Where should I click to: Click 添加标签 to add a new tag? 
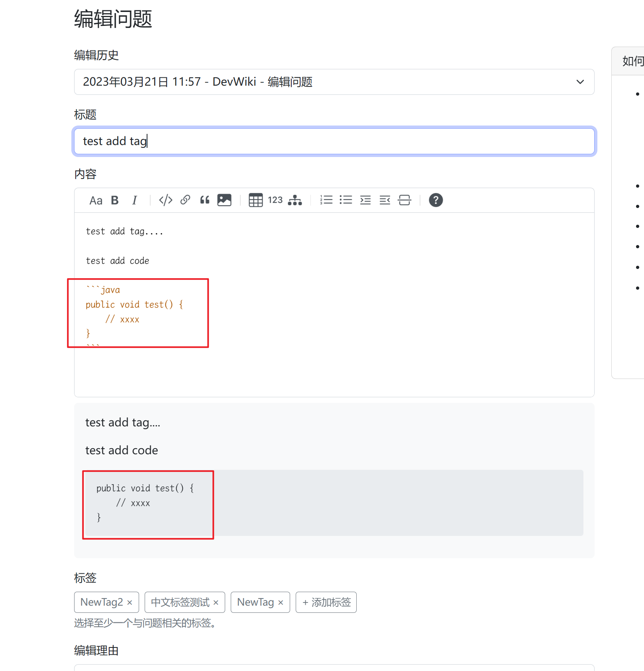coord(326,602)
